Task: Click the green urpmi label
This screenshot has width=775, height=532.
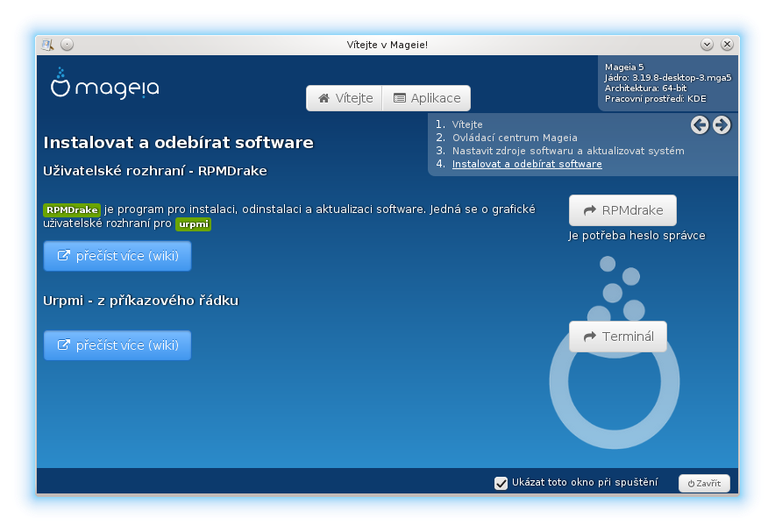Action: (x=193, y=224)
